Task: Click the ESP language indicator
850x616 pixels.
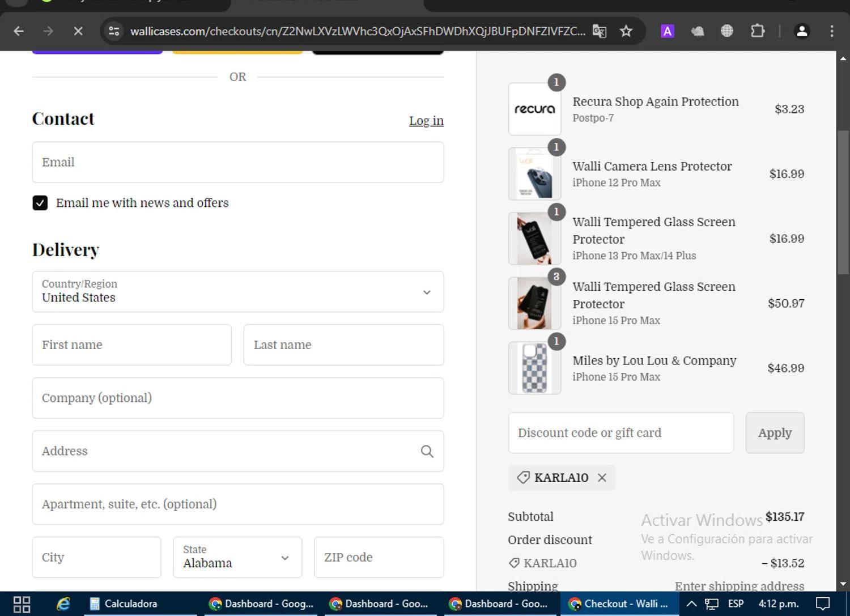Action: (x=736, y=604)
